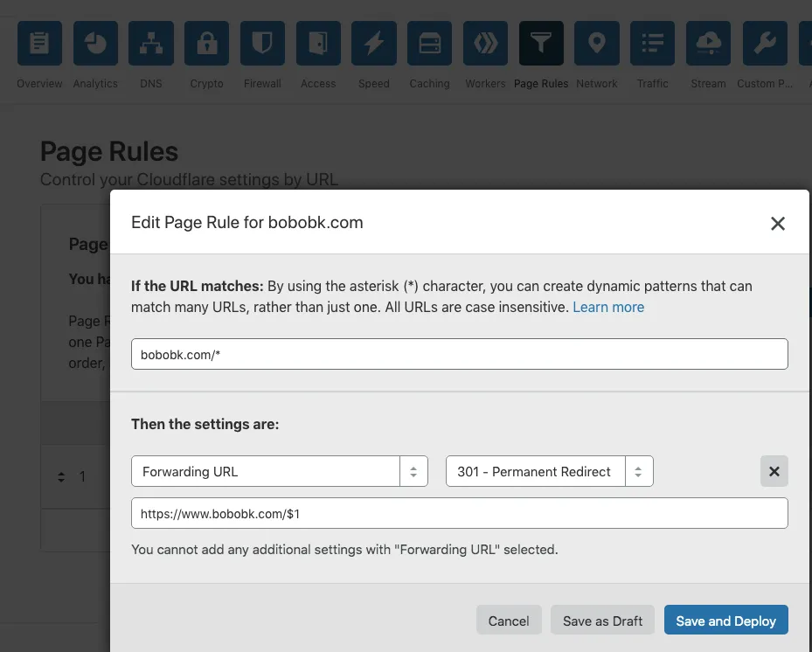Screen dimensions: 812x652
Task: Open the 301 - Permanent Redirect dropdown
Action: (x=550, y=471)
